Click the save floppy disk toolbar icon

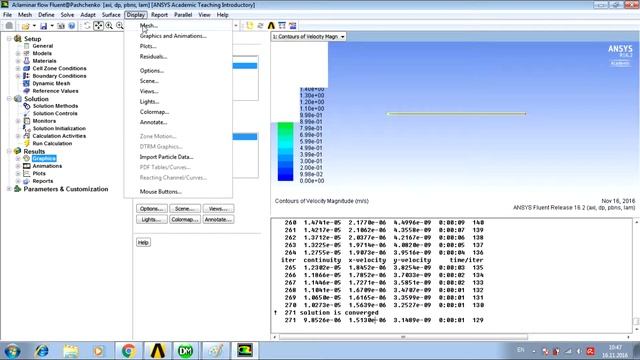coord(43,26)
